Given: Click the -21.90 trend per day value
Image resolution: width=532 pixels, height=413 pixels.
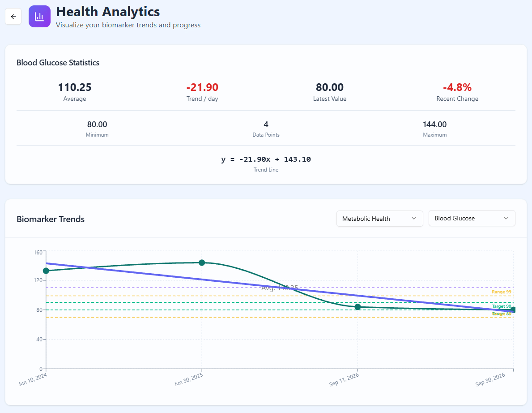Looking at the screenshot, I should coord(202,87).
